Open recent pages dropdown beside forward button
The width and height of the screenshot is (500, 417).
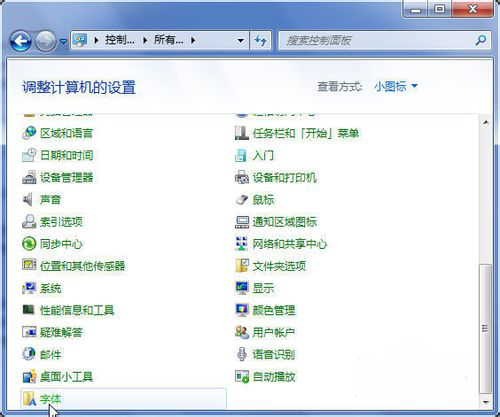pos(63,41)
